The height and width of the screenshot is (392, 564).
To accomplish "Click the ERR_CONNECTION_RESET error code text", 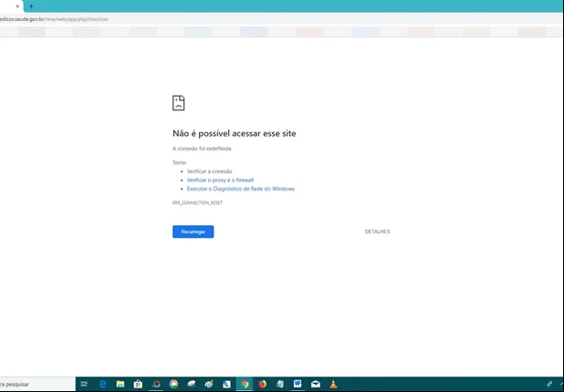I will tap(197, 202).
